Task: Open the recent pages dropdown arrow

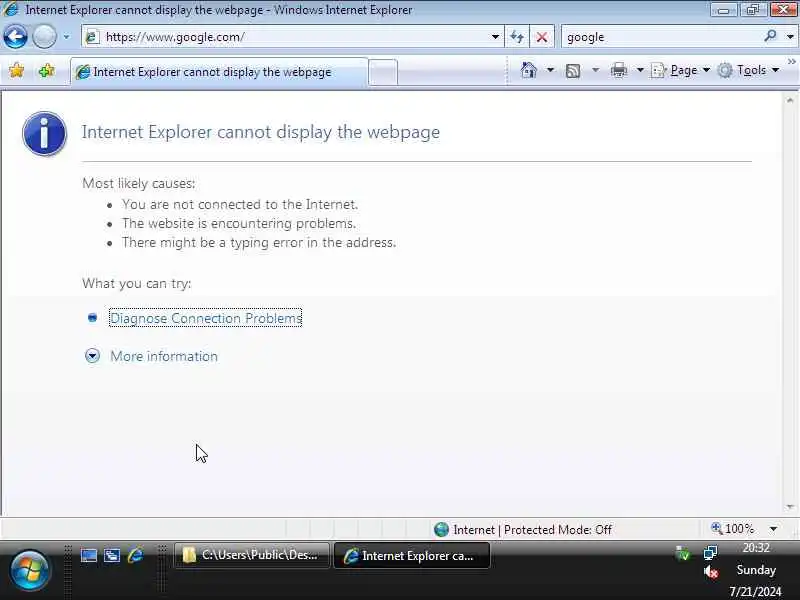Action: 66,37
